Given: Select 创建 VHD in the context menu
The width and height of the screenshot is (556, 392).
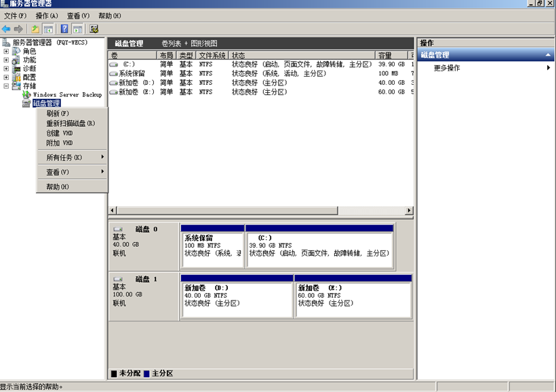Looking at the screenshot, I should tap(60, 133).
